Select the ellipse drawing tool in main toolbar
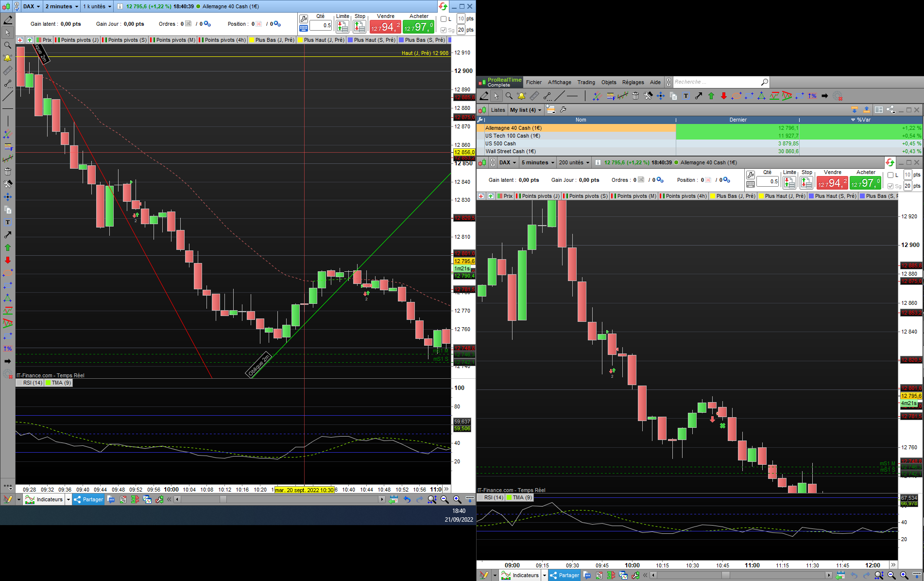Viewport: 924px width, 581px height. click(736, 96)
